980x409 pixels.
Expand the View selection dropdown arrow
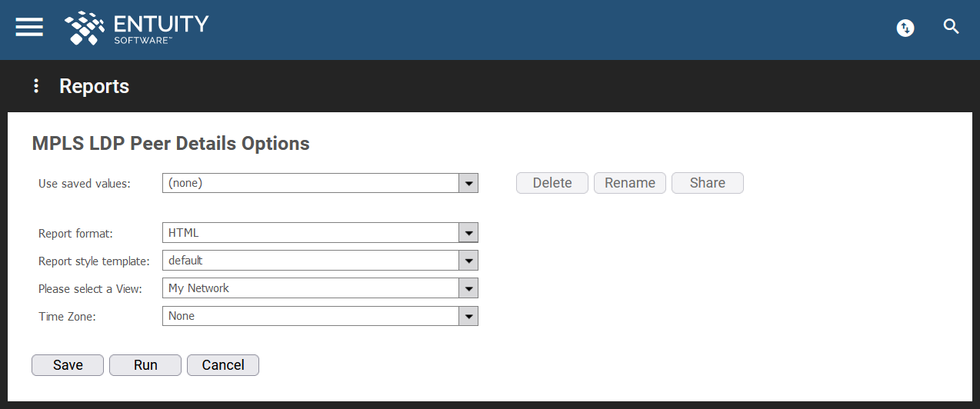468,288
